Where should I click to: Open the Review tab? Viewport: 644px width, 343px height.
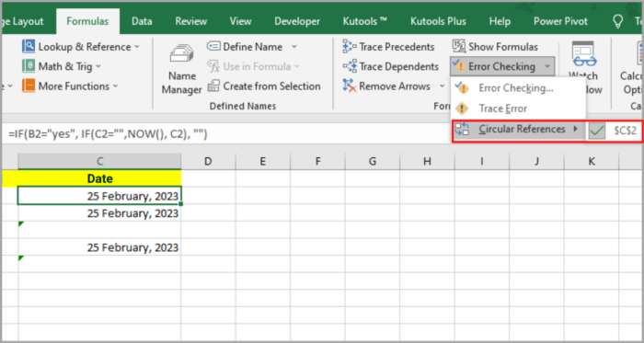190,21
